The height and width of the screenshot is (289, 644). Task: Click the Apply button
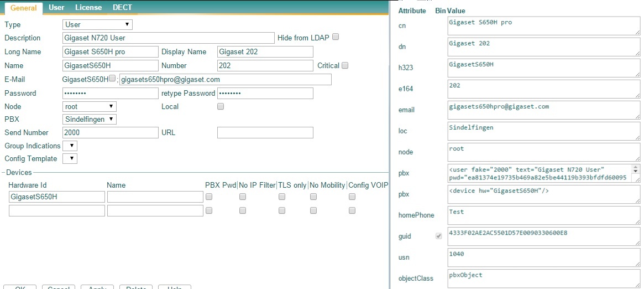97,287
